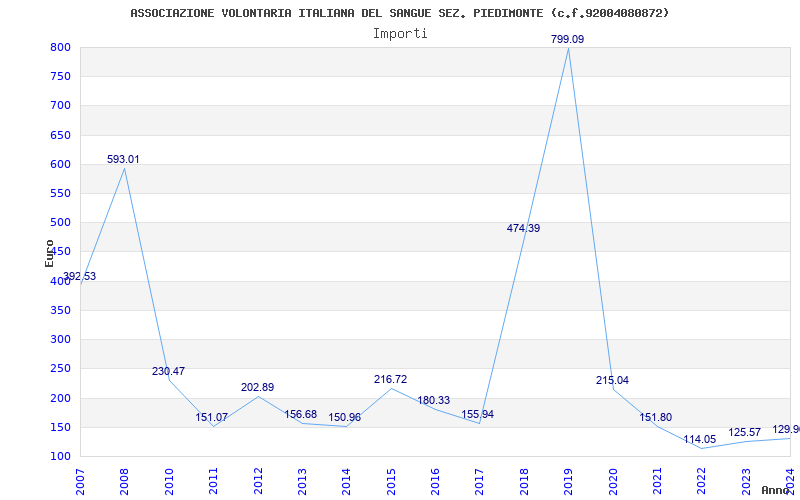800x500 pixels.
Task: Select the 550 y-axis tick
Action: (x=60, y=193)
